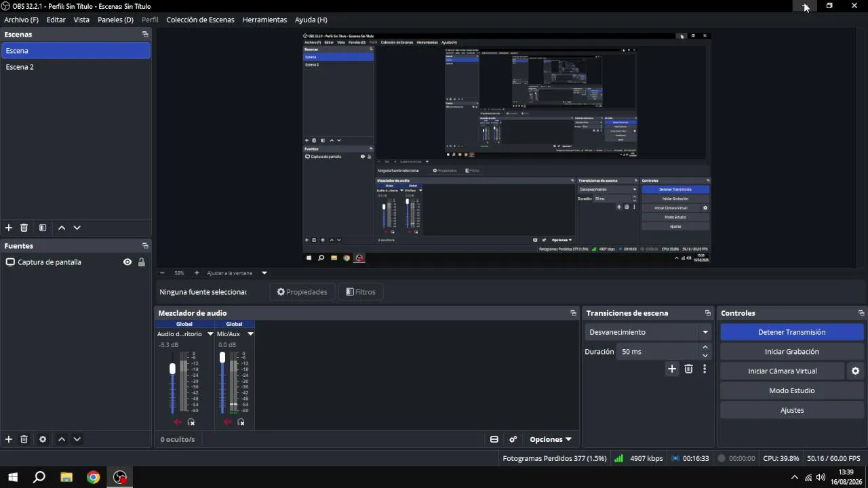Toggle monitoring for Mic/Aux channel

coord(241,422)
